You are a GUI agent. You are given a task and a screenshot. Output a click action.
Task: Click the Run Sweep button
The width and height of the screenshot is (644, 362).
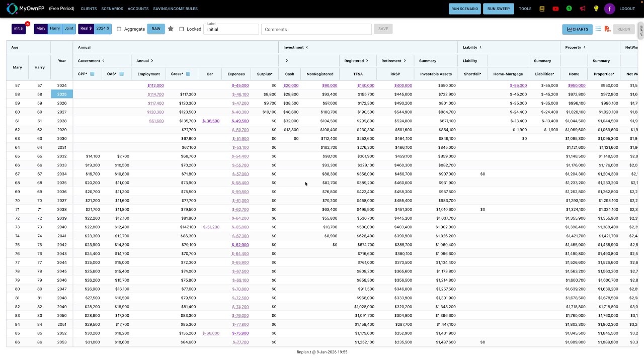pos(499,9)
